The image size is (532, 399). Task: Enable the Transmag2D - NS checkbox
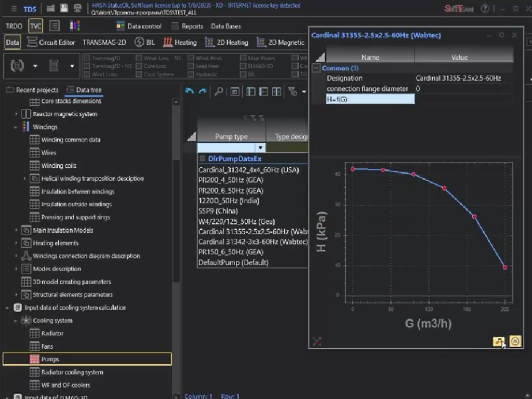[87, 66]
